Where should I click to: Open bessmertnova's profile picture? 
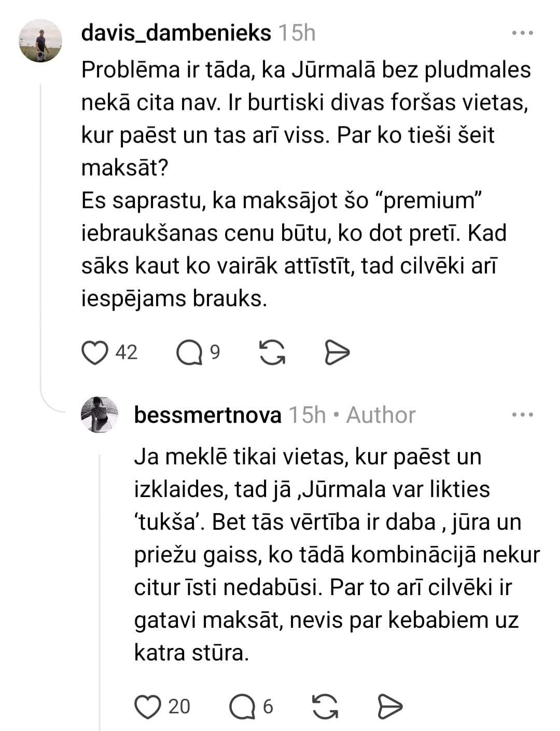click(x=100, y=415)
